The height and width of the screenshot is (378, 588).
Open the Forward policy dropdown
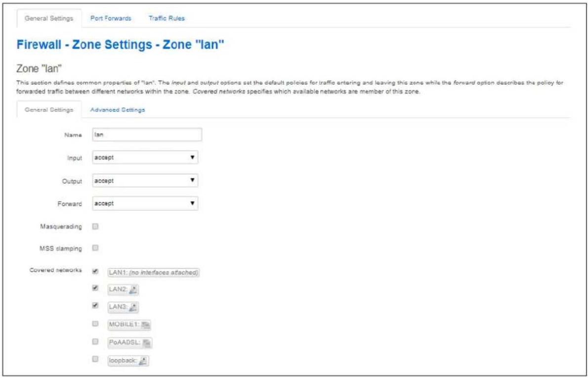click(145, 203)
